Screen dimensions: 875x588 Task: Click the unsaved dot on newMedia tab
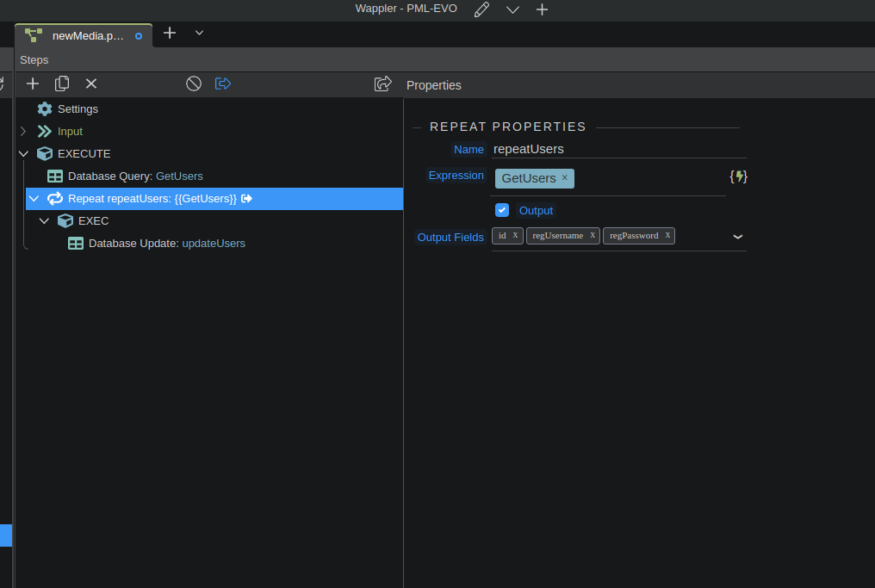(x=139, y=36)
